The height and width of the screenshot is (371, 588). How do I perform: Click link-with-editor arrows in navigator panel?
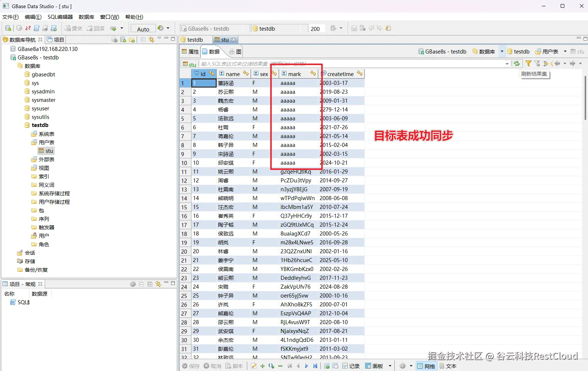pos(152,39)
